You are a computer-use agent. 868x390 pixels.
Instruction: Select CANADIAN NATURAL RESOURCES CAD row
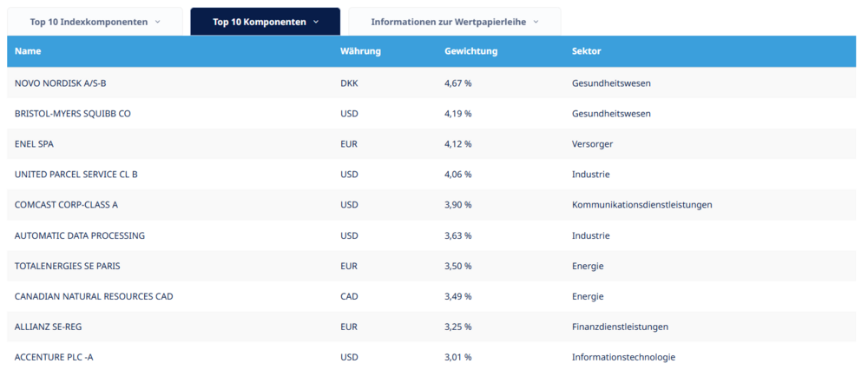(x=431, y=296)
